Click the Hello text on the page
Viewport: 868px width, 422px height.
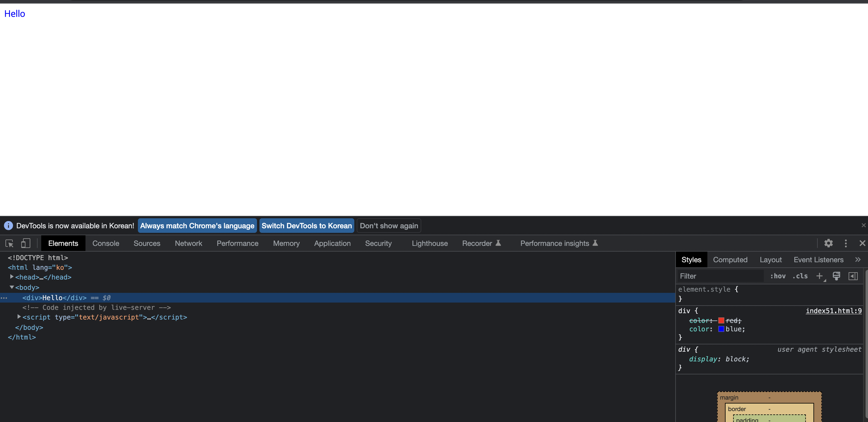click(x=15, y=13)
